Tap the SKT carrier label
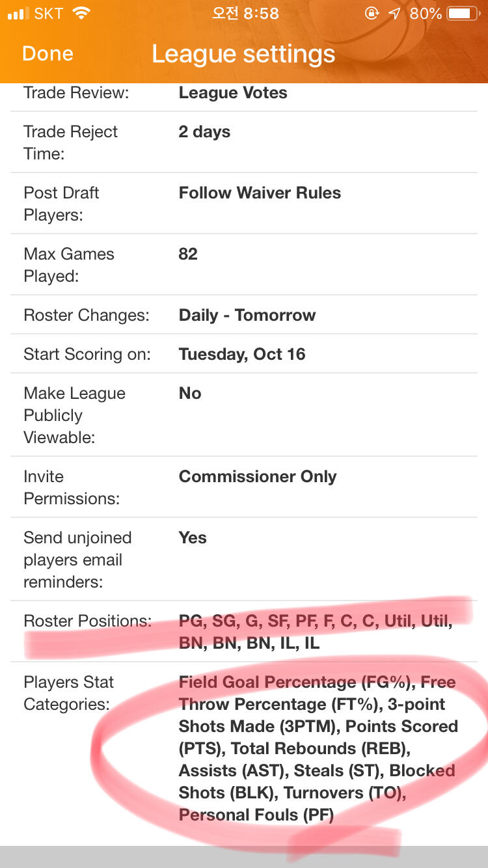488x868 pixels. pyautogui.click(x=49, y=14)
